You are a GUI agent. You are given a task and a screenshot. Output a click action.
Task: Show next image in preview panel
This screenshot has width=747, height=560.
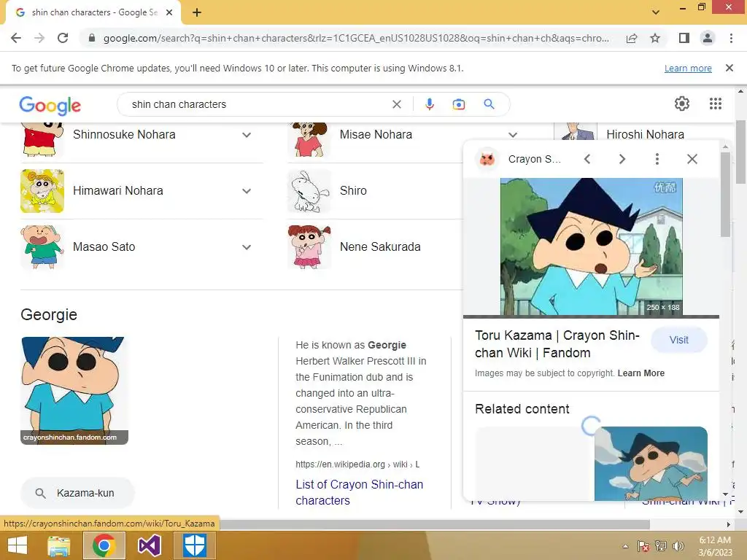pos(622,159)
